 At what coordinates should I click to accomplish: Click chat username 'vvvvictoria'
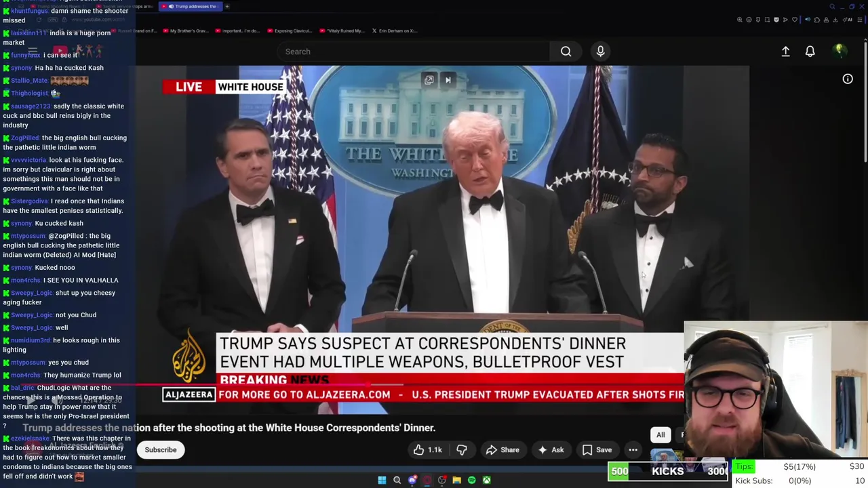click(28, 161)
